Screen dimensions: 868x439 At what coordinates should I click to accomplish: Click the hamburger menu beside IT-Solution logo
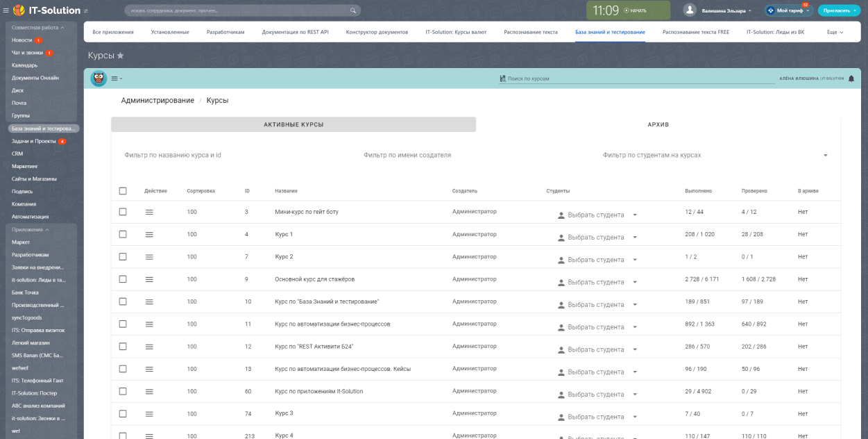(x=6, y=10)
